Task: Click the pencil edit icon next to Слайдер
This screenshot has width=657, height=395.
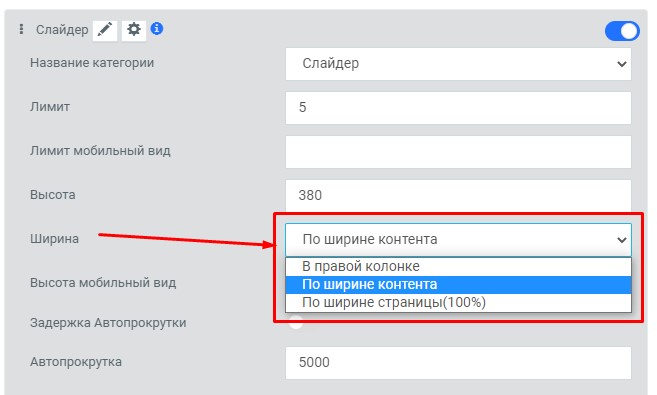Action: (105, 30)
